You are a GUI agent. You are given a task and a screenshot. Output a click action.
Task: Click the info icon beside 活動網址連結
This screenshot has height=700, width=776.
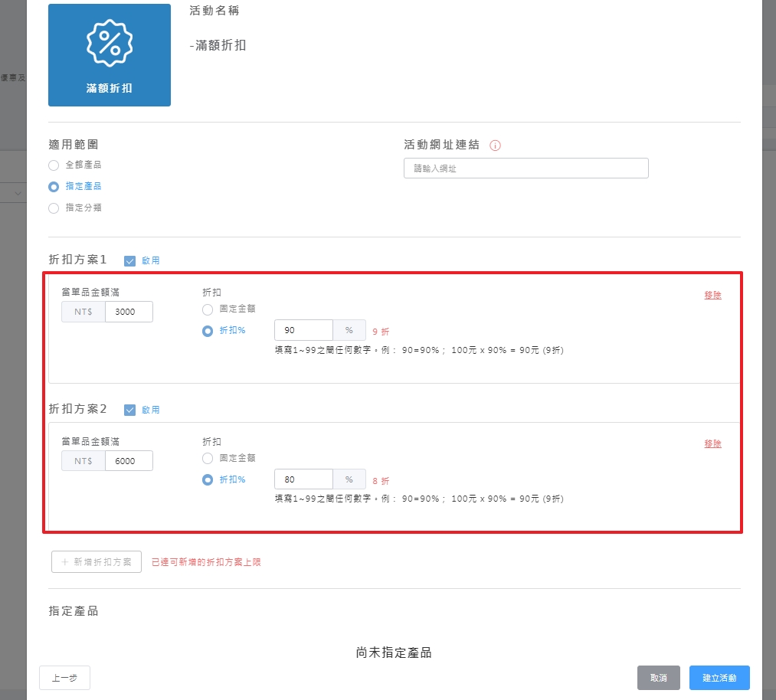click(495, 146)
